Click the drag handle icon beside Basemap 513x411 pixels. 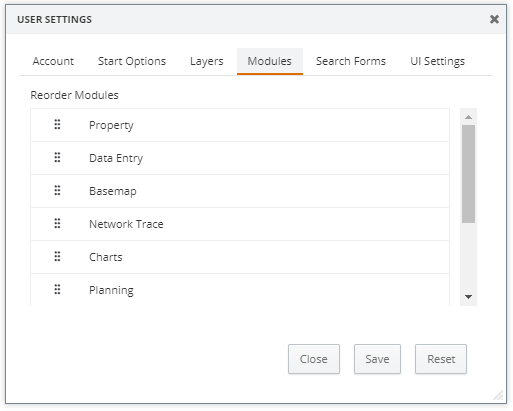pos(57,190)
